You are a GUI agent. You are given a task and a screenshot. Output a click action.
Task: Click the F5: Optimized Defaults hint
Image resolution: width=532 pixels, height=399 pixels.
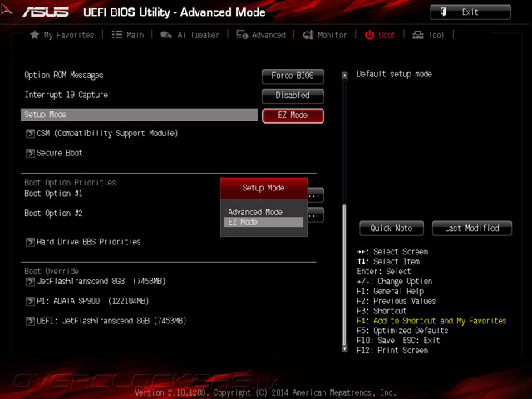pos(402,331)
